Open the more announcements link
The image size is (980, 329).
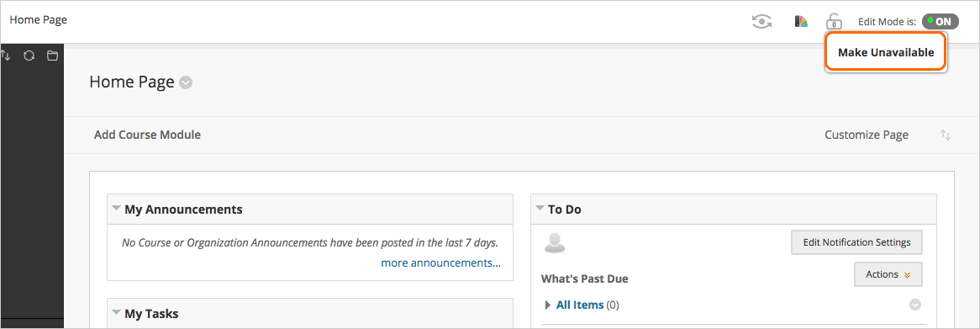click(x=440, y=263)
